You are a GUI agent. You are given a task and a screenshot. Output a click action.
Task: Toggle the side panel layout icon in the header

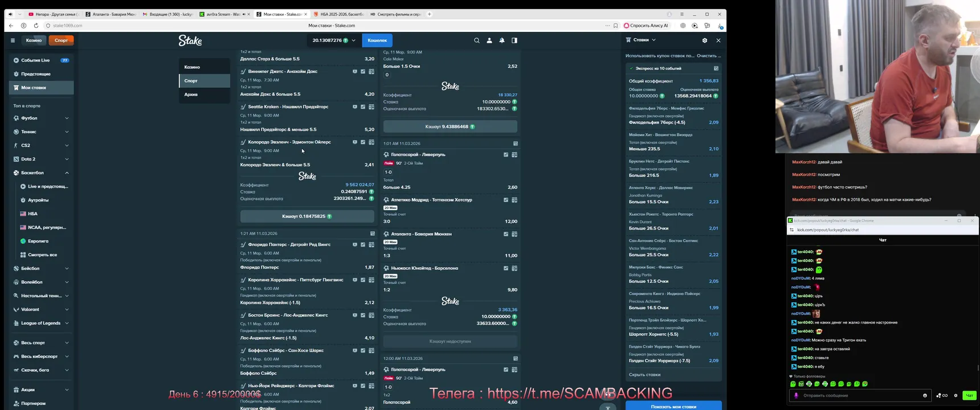pyautogui.click(x=514, y=40)
